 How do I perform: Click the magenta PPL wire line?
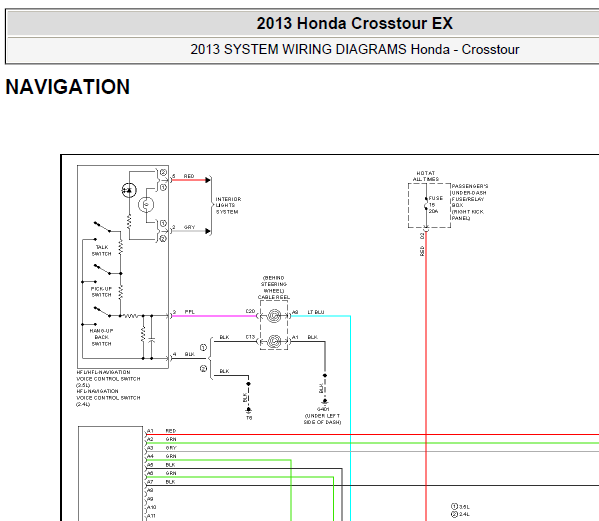pyautogui.click(x=214, y=316)
